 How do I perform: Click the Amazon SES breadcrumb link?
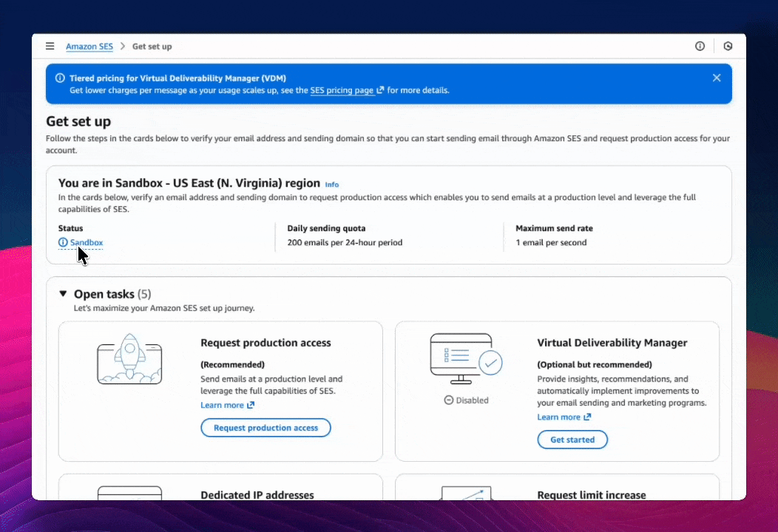(x=89, y=47)
